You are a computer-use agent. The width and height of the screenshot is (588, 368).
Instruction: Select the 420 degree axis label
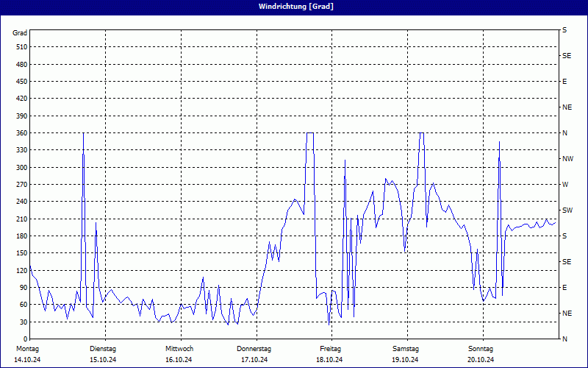[x=22, y=99]
